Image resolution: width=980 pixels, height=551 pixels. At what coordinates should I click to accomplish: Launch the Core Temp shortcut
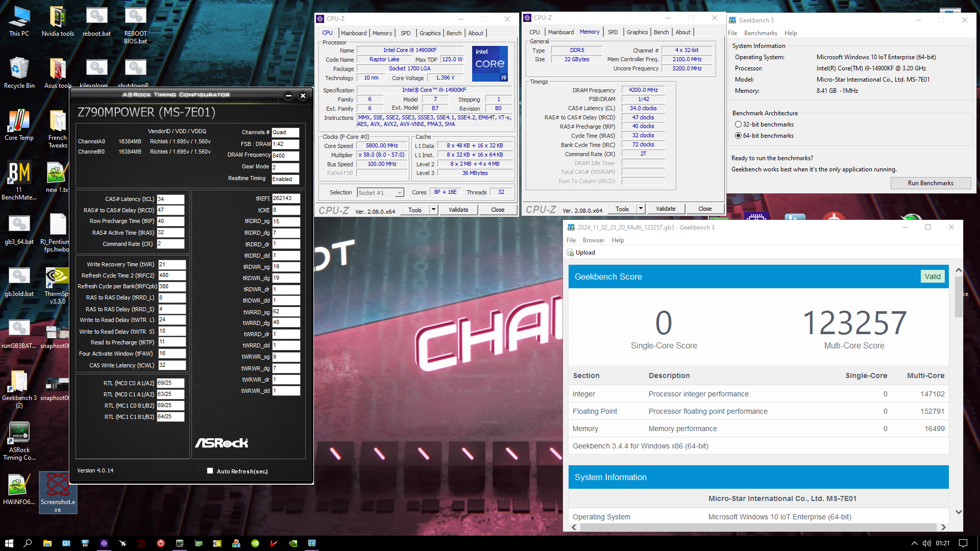19,125
